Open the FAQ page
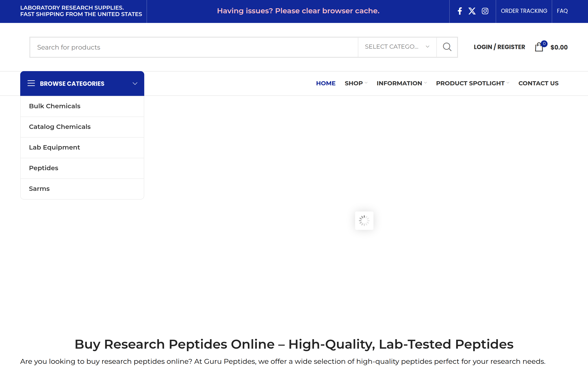Screen dimensions: 588x367 tap(563, 11)
